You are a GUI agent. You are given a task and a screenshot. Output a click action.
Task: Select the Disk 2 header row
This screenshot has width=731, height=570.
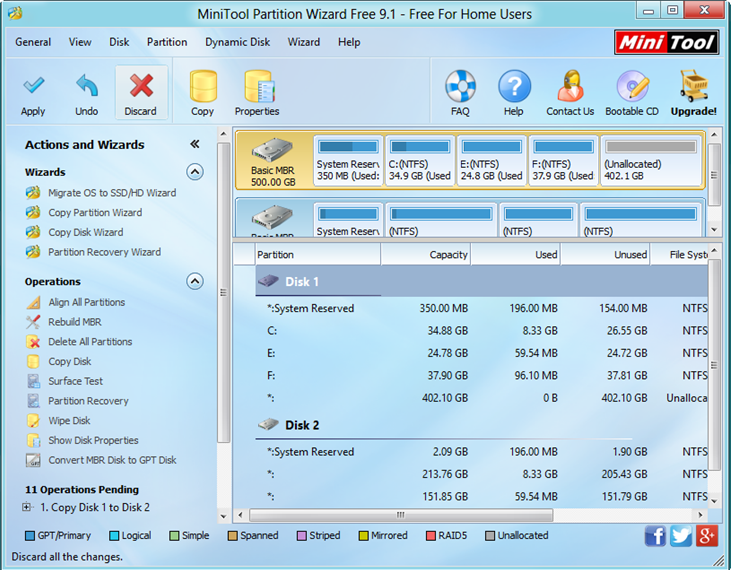click(x=482, y=425)
